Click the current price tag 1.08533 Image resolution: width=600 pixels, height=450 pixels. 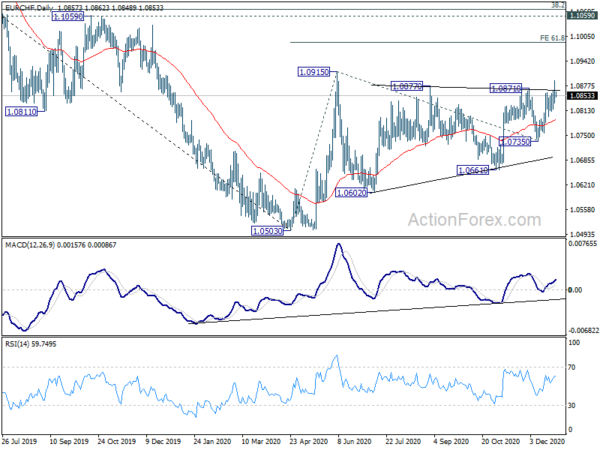[582, 95]
